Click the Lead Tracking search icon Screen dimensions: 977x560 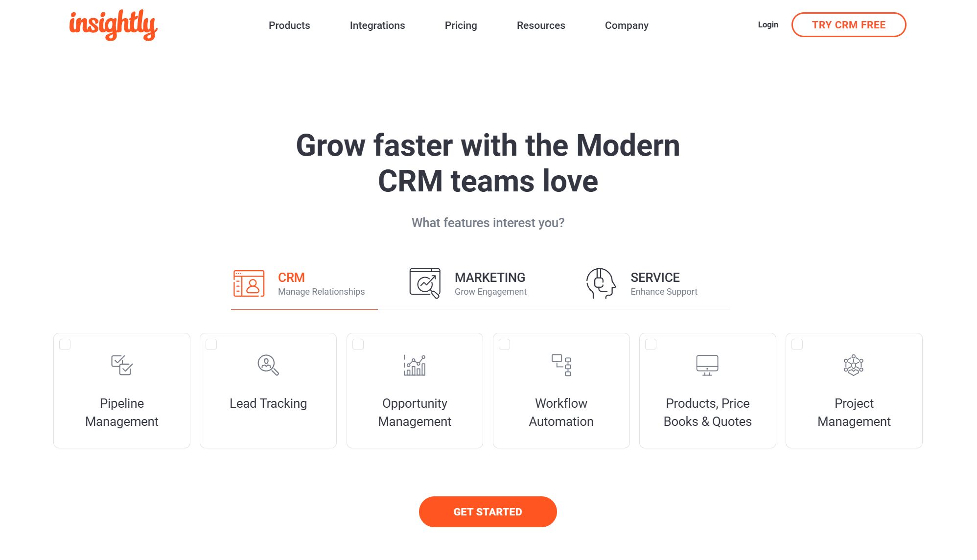[x=268, y=365]
